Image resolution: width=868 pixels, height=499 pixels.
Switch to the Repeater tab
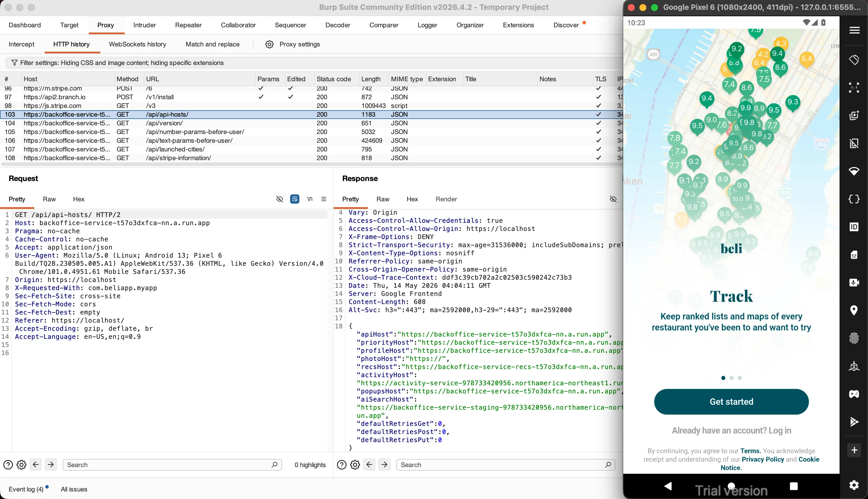188,25
